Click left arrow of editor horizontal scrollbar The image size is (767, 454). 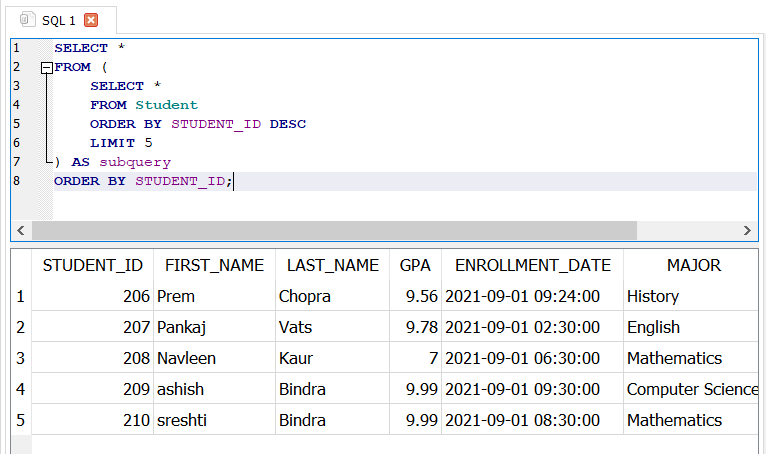click(21, 230)
